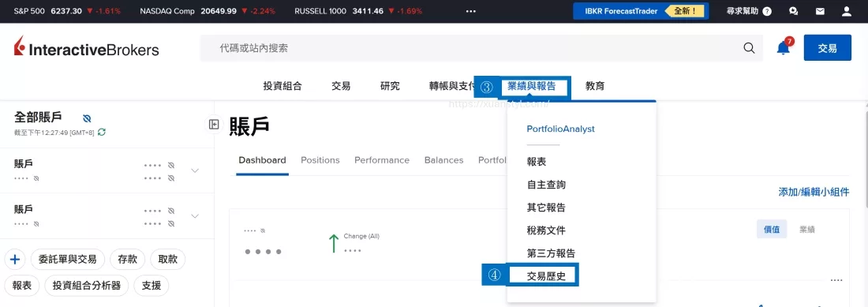This screenshot has width=868, height=307.
Task: Select PortfolioAnalyst from dropdown
Action: click(x=561, y=129)
